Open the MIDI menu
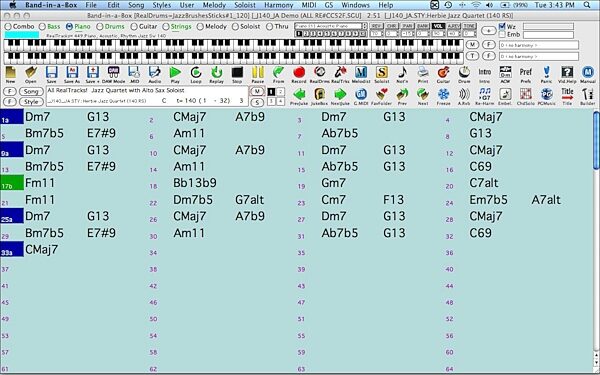Image resolution: width=600 pixels, height=375 pixels. point(309,5)
